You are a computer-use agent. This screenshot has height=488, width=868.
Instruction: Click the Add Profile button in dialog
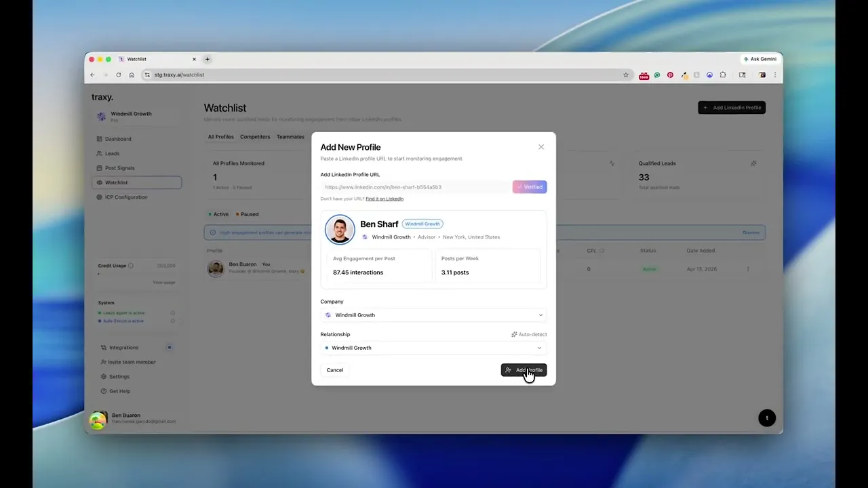(x=524, y=370)
